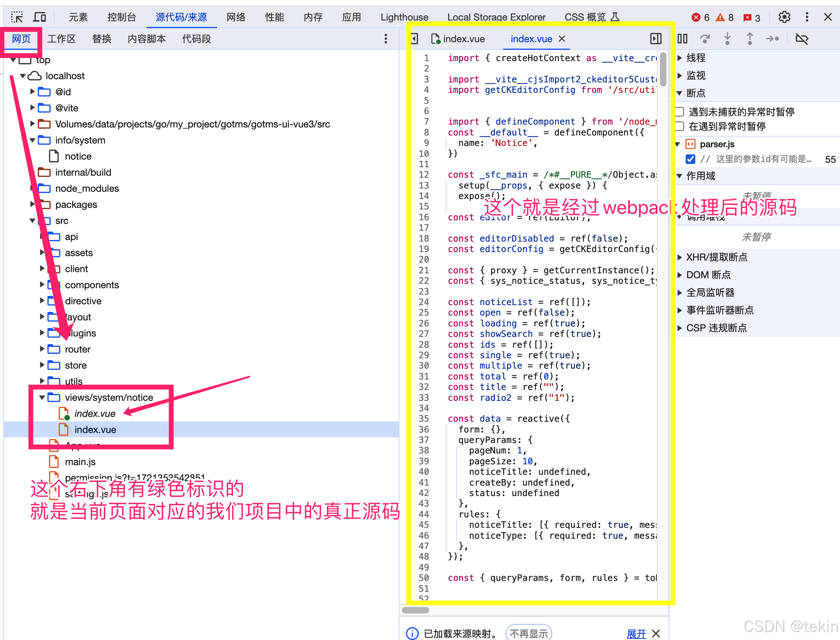Switch to 控制台 Console tab
This screenshot has height=640, width=840.
[x=122, y=17]
